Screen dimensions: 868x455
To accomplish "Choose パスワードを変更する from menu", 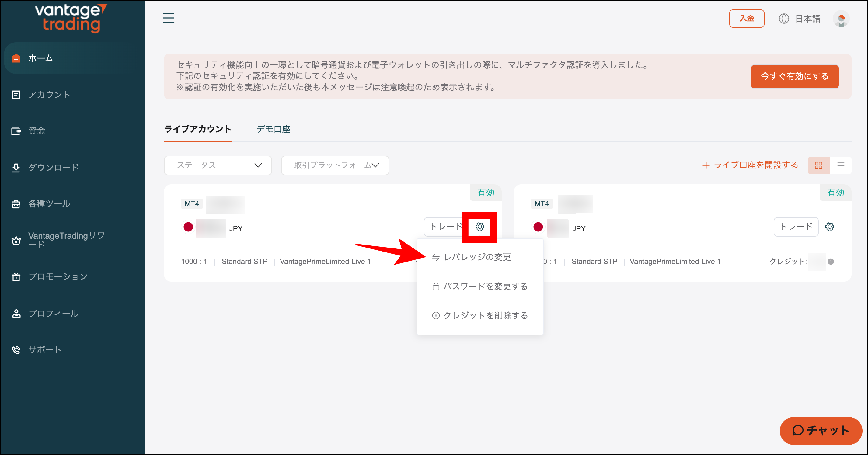I will [485, 286].
